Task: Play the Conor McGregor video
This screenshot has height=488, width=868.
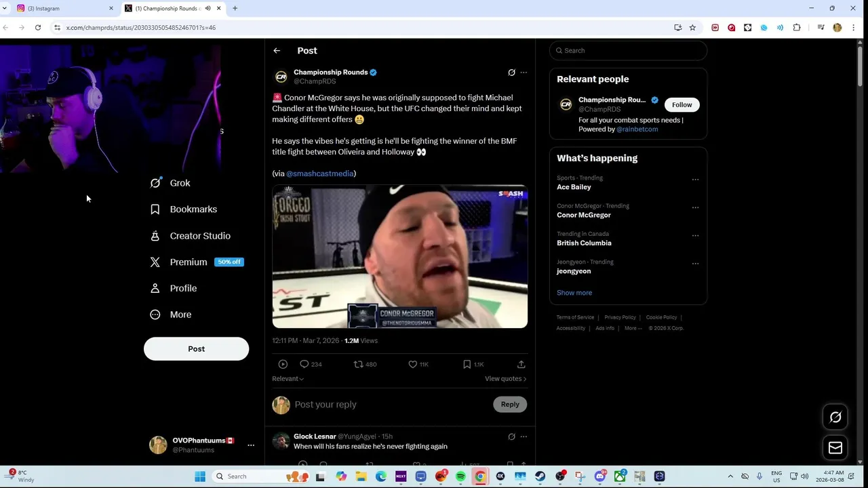Action: (x=400, y=257)
